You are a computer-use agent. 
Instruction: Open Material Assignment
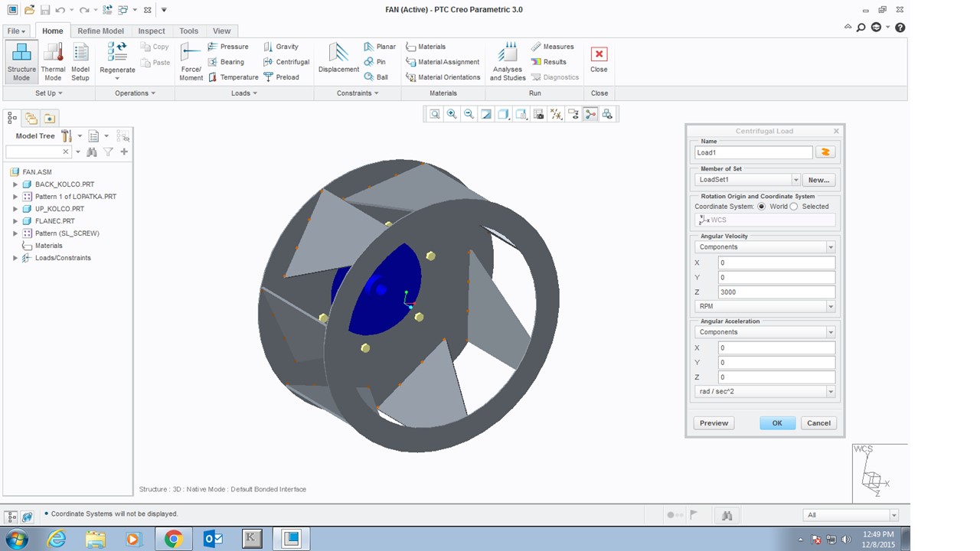[443, 62]
